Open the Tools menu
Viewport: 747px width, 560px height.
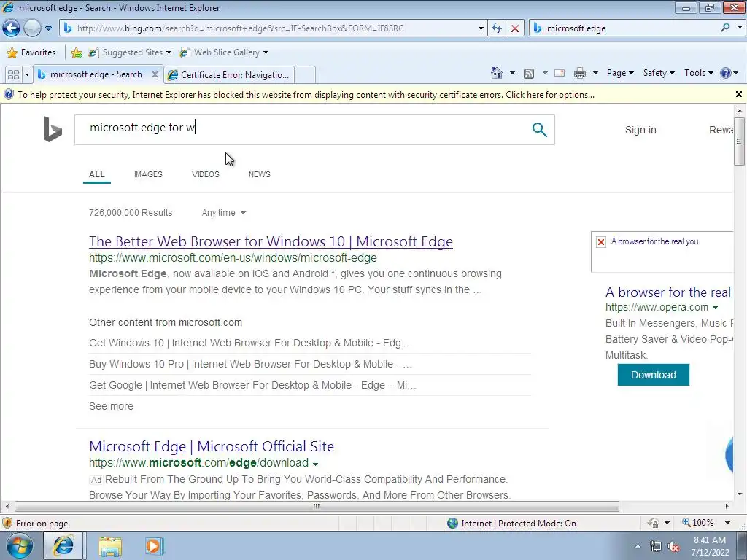click(698, 73)
